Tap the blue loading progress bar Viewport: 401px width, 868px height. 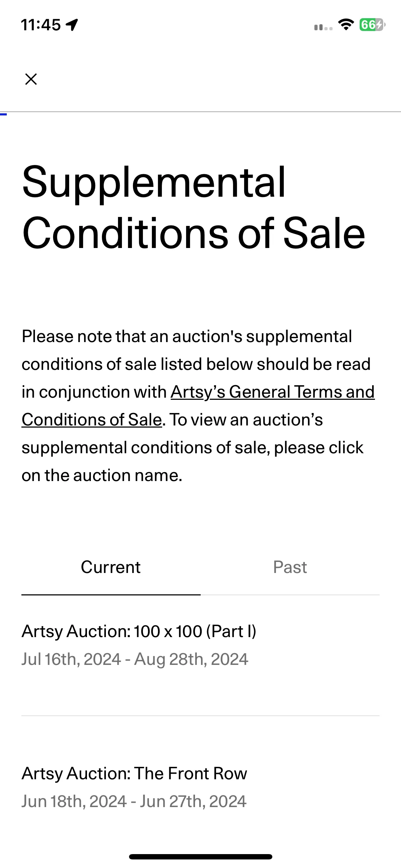tap(3, 114)
